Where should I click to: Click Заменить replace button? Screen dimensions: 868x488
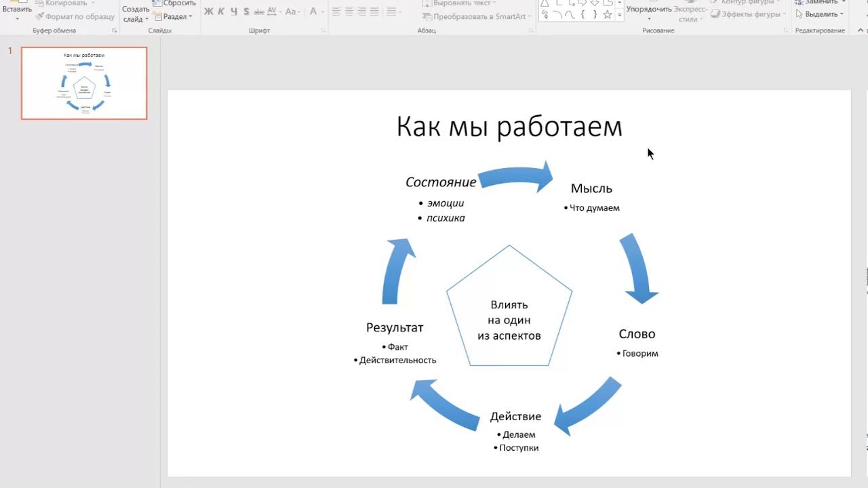(820, 3)
